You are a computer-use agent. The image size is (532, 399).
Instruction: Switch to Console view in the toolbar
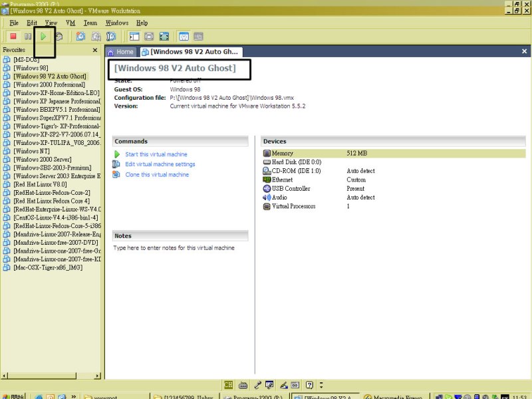pyautogui.click(x=199, y=36)
